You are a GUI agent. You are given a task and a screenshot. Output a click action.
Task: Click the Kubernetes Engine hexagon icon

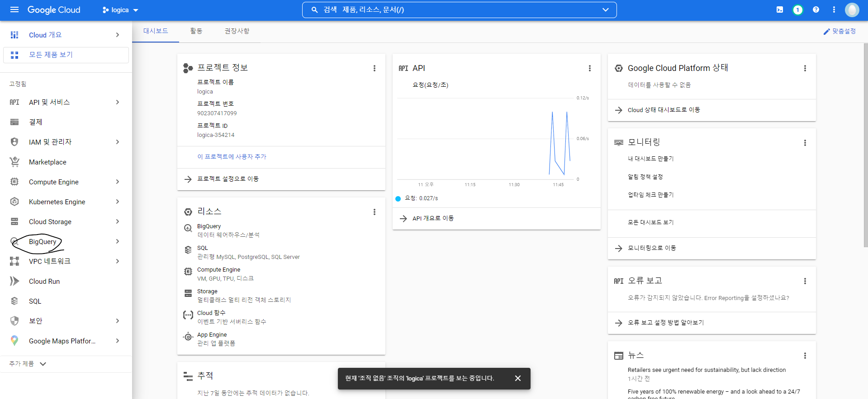pos(14,202)
